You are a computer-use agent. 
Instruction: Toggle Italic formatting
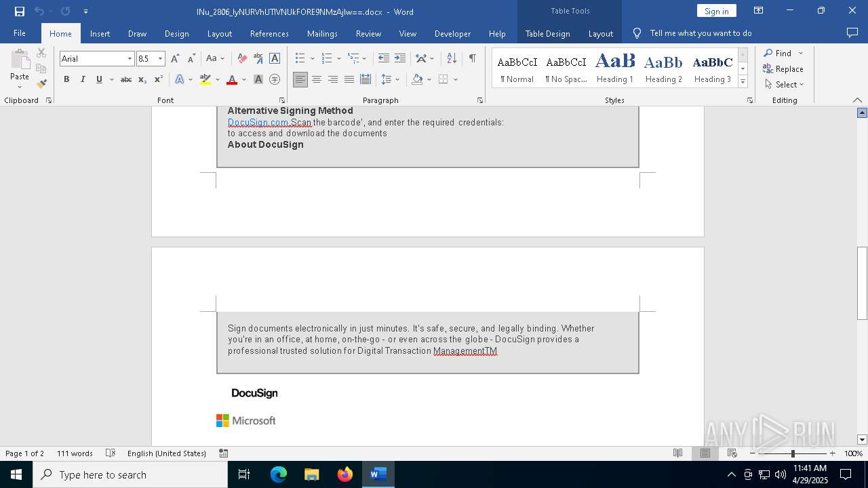83,79
